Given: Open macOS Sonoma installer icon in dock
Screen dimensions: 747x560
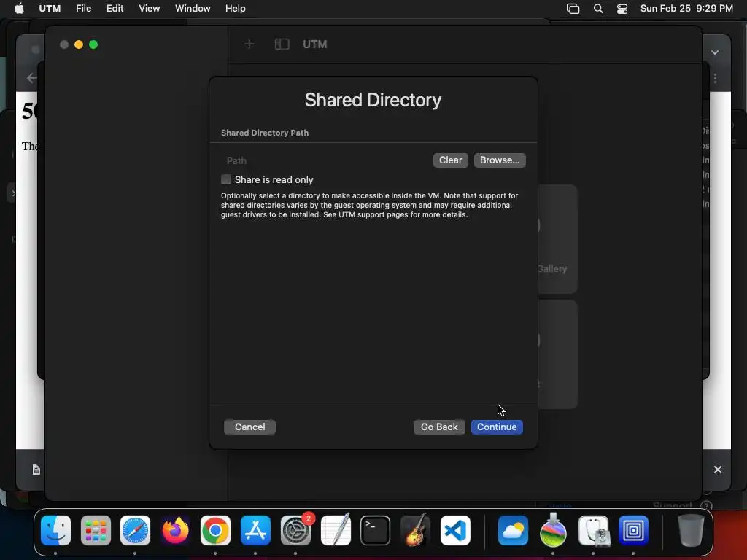Looking at the screenshot, I should (x=553, y=530).
